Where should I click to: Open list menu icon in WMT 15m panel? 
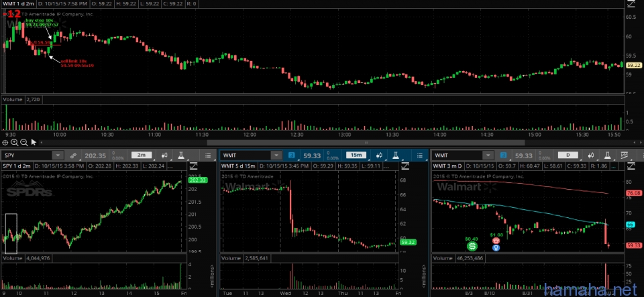tap(419, 156)
